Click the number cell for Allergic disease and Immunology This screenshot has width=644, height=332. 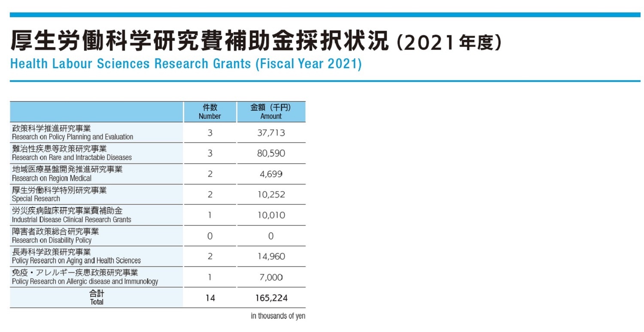click(x=210, y=278)
